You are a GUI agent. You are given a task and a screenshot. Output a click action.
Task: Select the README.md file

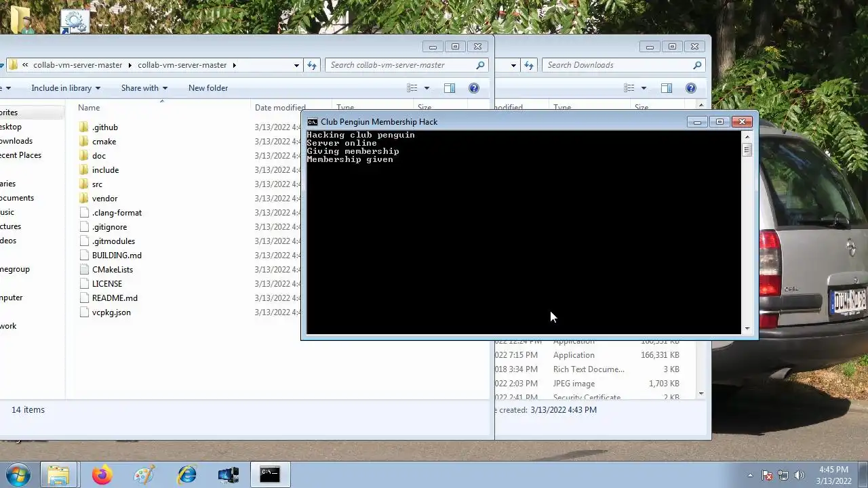click(x=115, y=298)
